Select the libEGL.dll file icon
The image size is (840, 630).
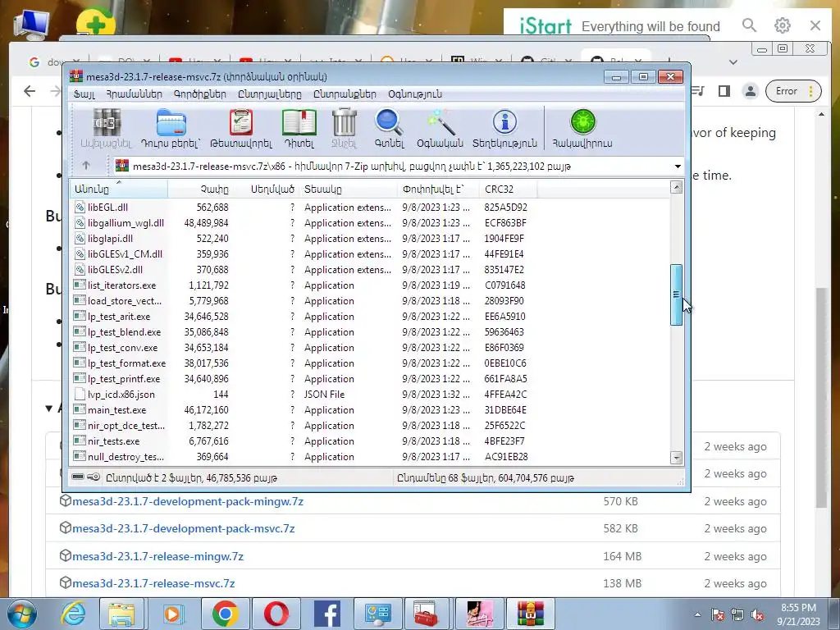click(80, 208)
